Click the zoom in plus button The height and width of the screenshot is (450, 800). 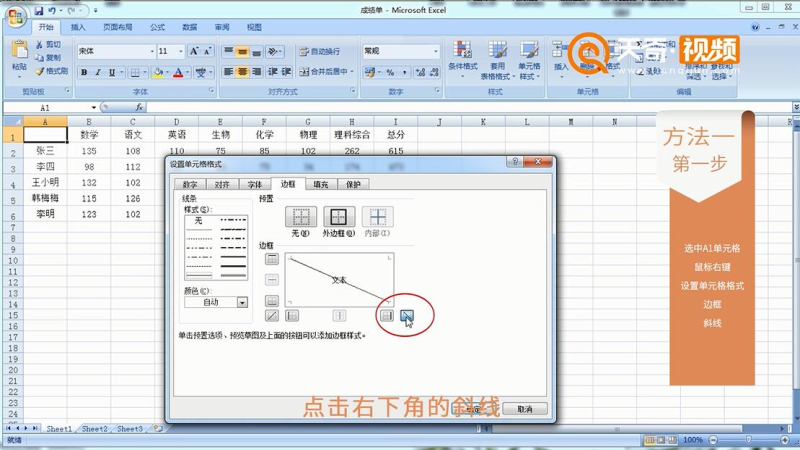(x=785, y=440)
